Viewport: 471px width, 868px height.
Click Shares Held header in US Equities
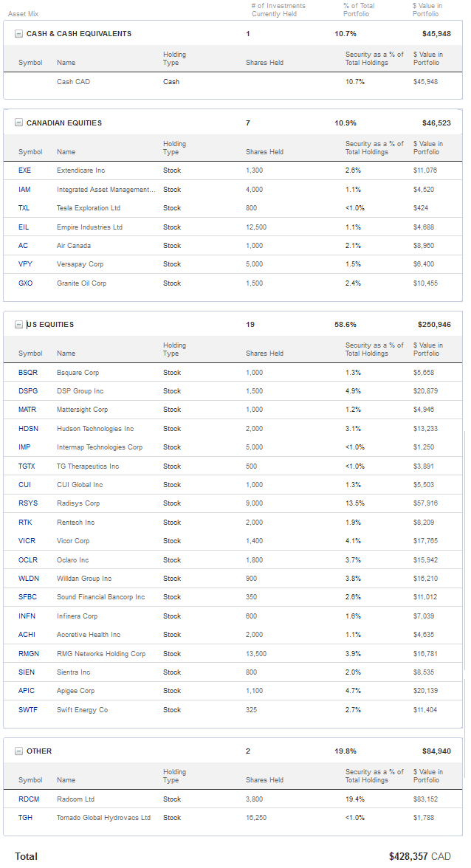pyautogui.click(x=264, y=354)
